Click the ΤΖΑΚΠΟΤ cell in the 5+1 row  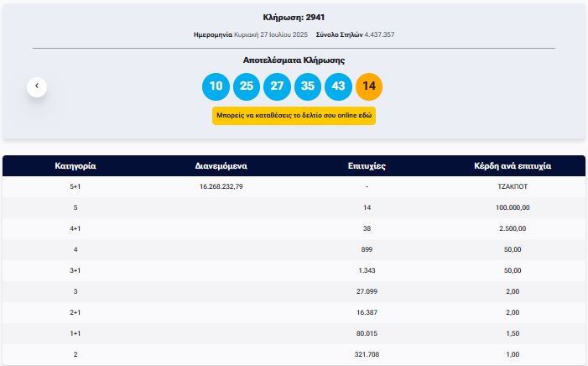513,186
